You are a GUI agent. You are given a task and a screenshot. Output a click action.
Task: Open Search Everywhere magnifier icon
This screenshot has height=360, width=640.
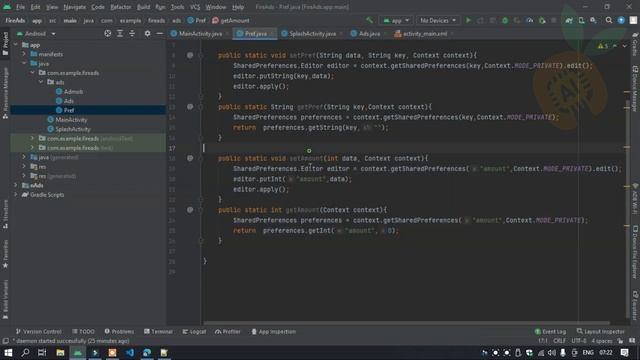pyautogui.click(x=609, y=20)
